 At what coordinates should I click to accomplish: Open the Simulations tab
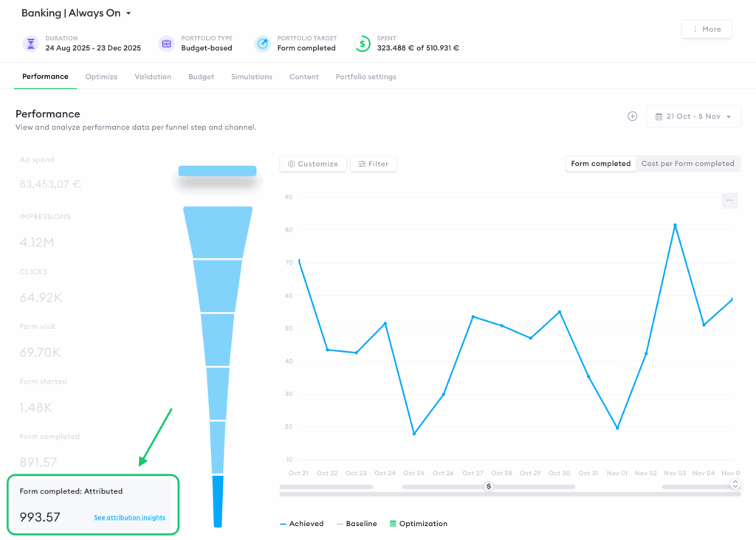coord(252,76)
